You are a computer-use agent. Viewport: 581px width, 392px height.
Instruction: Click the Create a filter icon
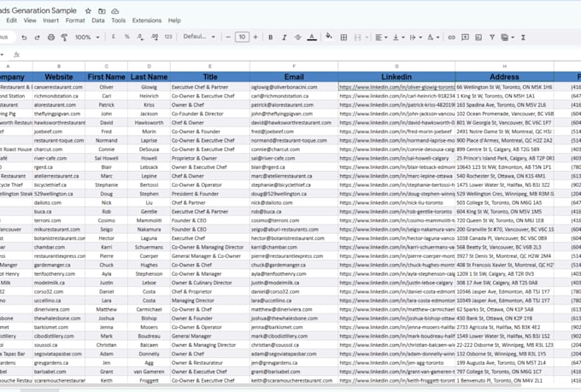point(492,38)
